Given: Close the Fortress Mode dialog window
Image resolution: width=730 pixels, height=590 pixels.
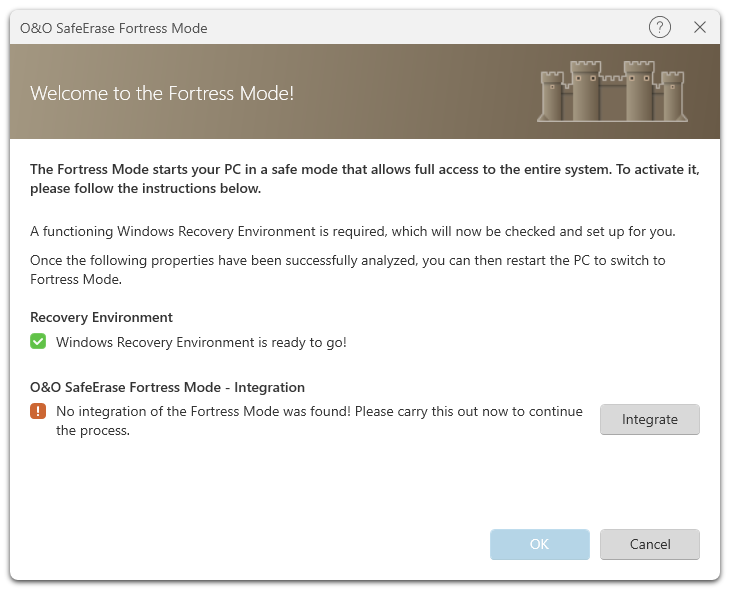Looking at the screenshot, I should click(700, 28).
